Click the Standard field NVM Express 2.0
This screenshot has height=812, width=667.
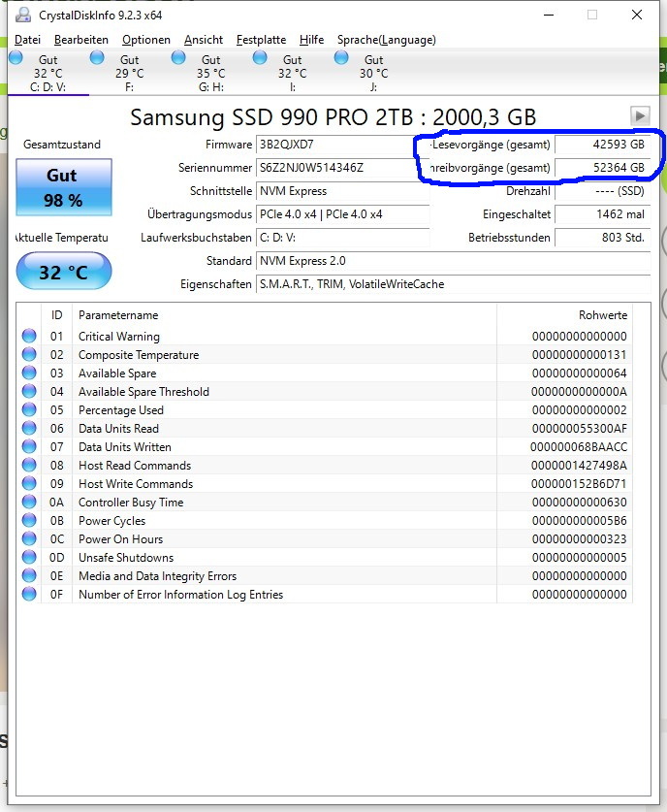click(x=453, y=261)
